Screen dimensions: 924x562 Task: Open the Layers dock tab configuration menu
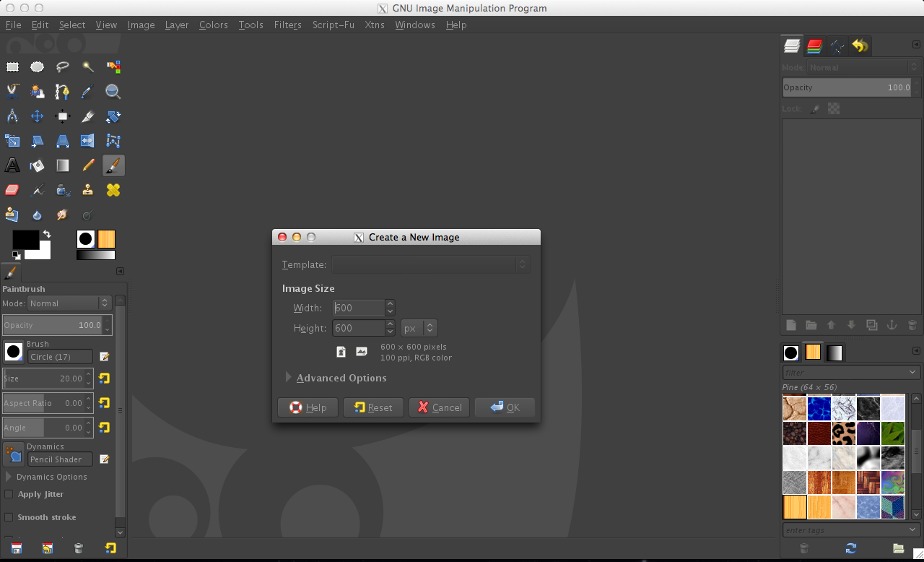click(916, 45)
